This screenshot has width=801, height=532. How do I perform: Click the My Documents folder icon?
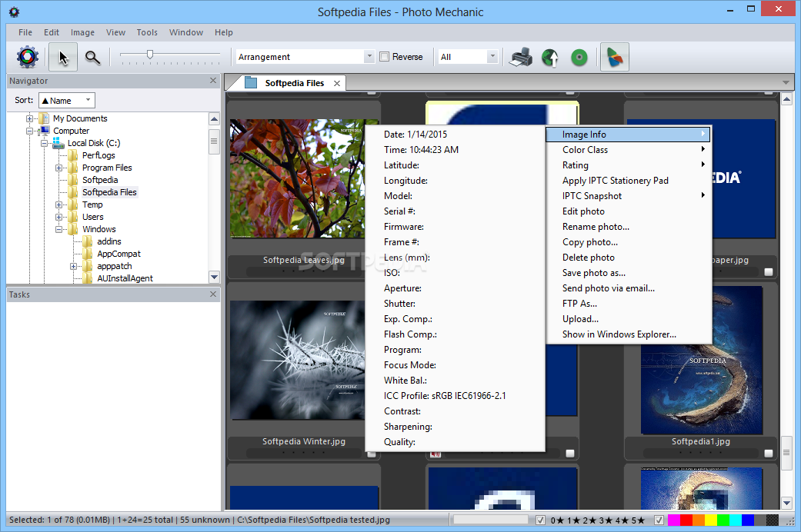point(45,118)
